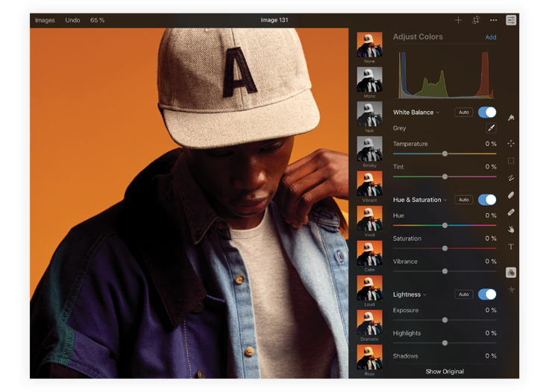Expand the Lightness chevron
This screenshot has height=392, width=549.
pos(424,295)
